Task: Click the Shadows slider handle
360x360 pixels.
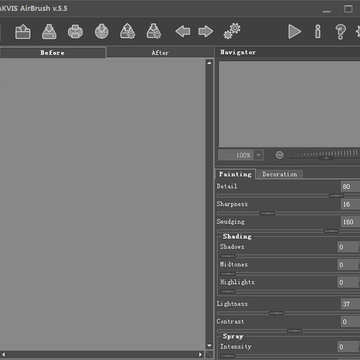Action: [x=228, y=256]
